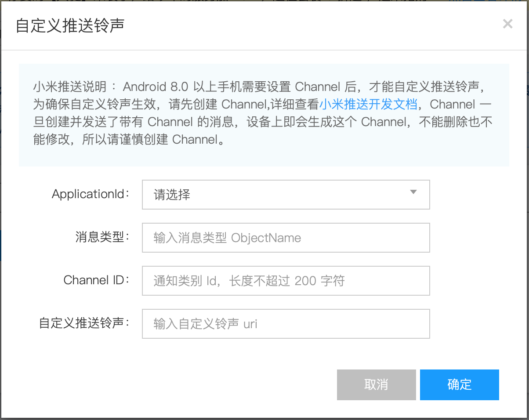
Task: Click the ApplicationId dropdown arrow
Action: [x=413, y=192]
